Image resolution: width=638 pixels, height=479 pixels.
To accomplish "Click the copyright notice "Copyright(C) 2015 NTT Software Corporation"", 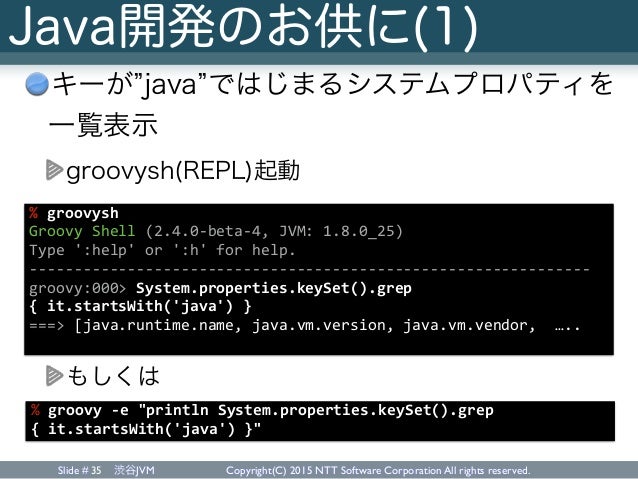I will click(x=333, y=470).
